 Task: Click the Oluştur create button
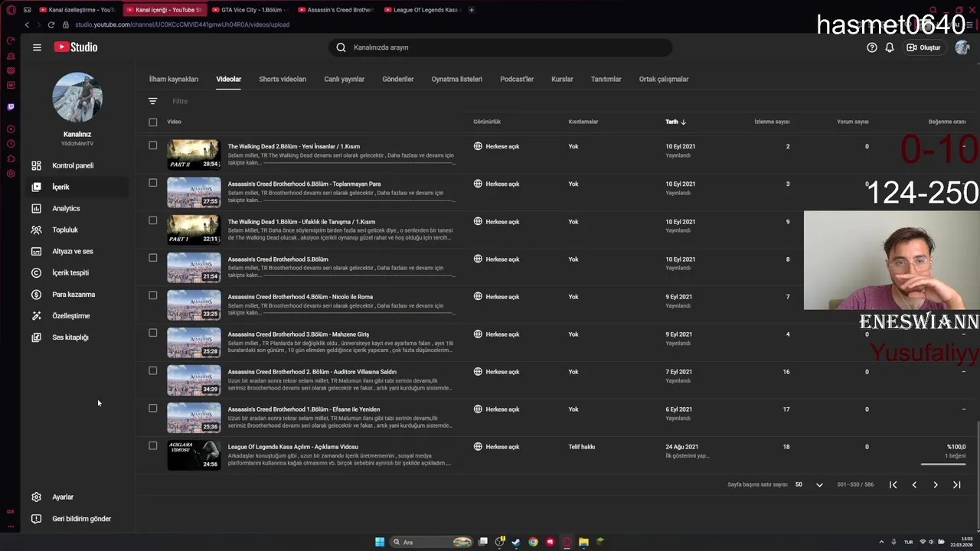click(x=924, y=47)
